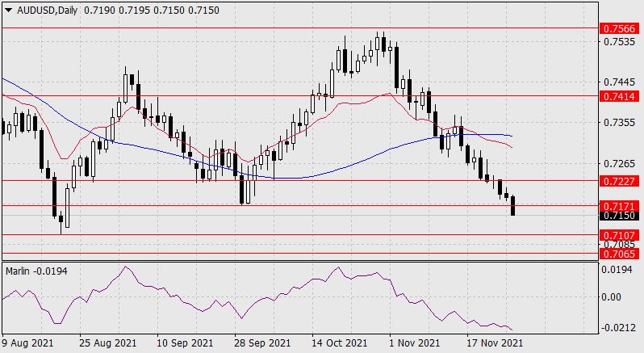The image size is (644, 353).
Task: Click the 1 Nov 2021 date label
Action: point(414,342)
